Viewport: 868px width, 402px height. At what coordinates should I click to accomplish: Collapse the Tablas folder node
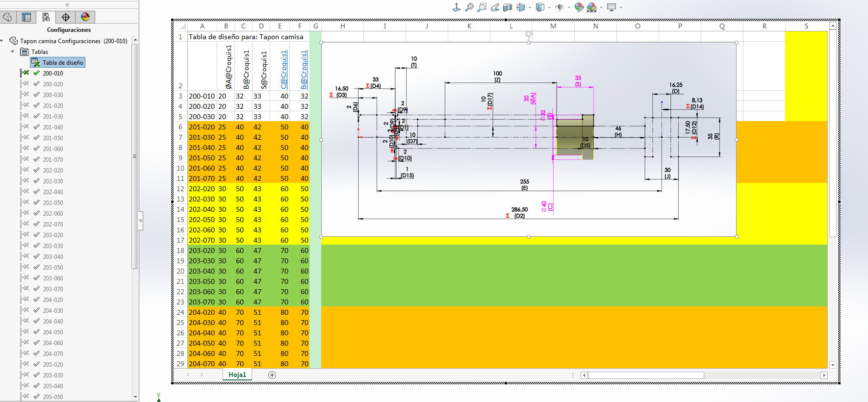13,51
